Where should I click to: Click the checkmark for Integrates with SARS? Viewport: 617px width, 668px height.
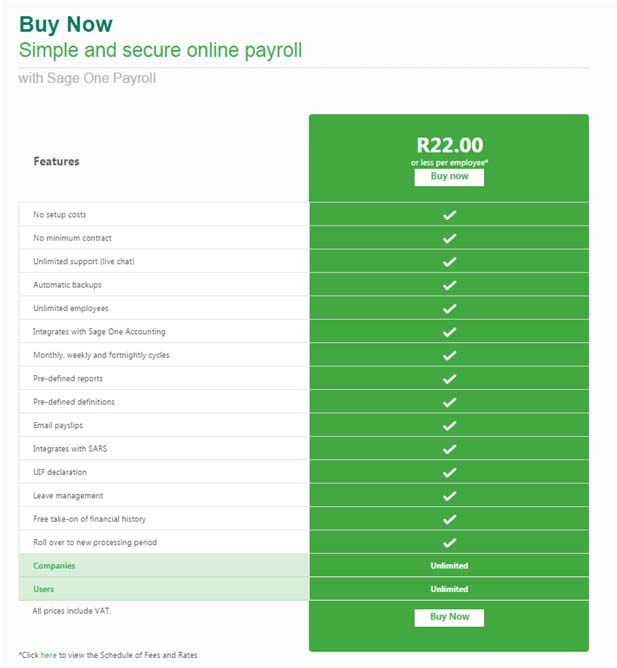[449, 449]
